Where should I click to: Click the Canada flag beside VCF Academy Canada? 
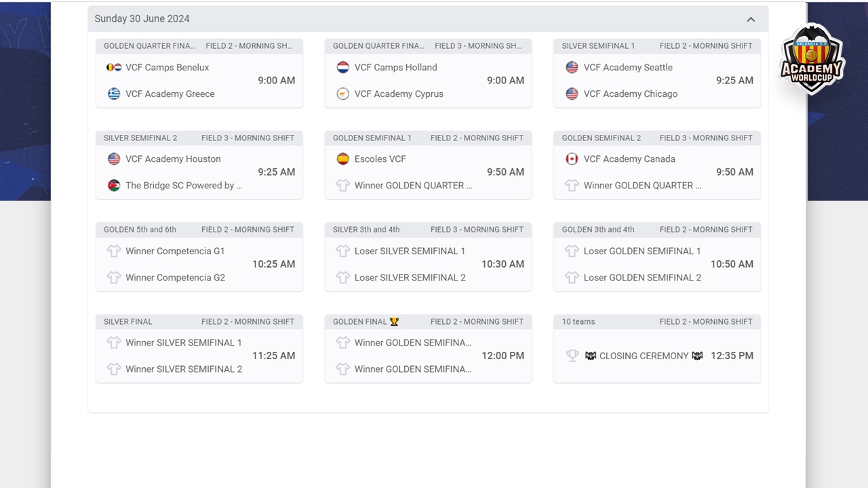pos(572,159)
